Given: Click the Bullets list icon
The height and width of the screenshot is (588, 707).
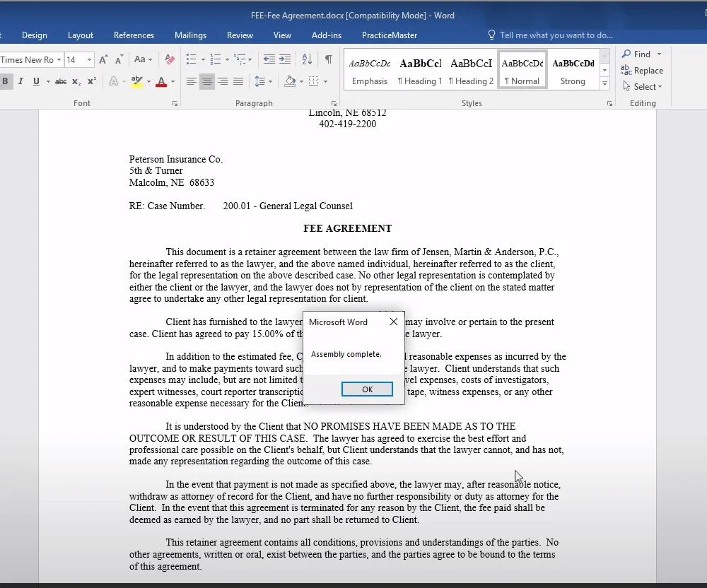Looking at the screenshot, I should click(x=191, y=59).
